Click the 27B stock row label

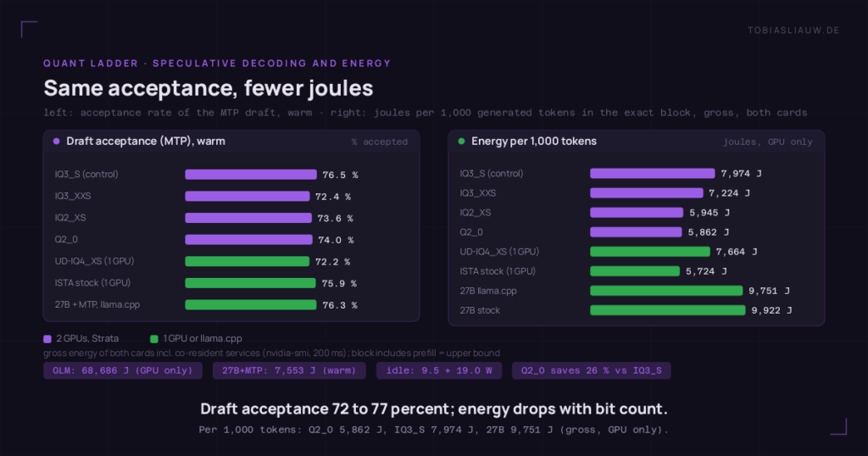coord(480,310)
